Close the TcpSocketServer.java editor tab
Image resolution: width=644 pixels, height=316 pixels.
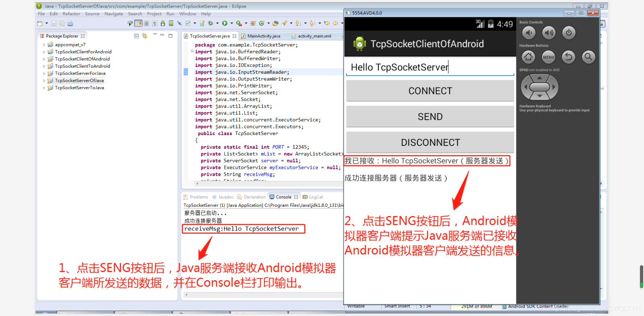[x=234, y=36]
